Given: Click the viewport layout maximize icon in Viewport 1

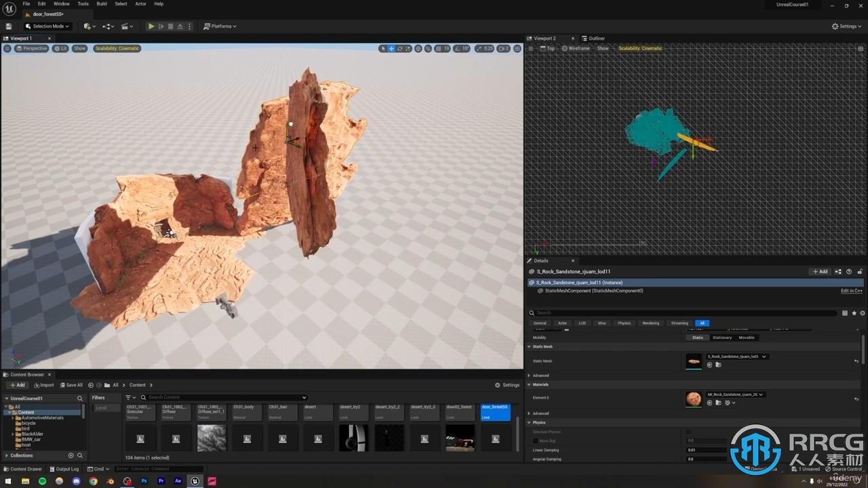Looking at the screenshot, I should point(517,48).
